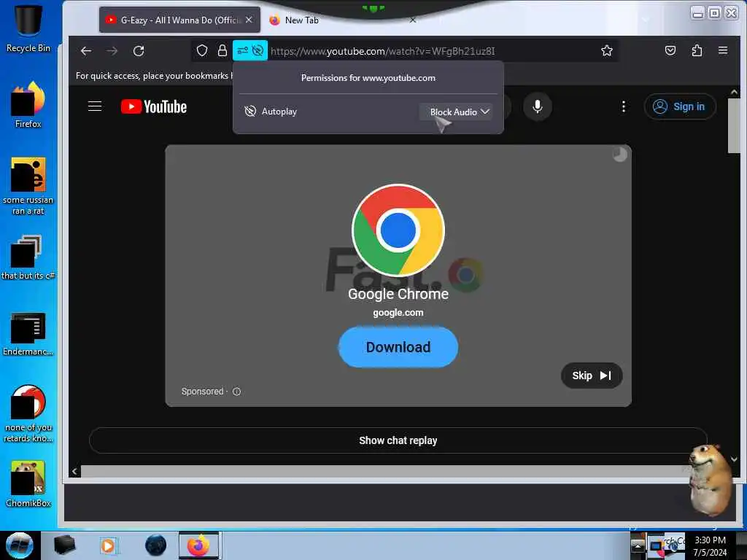Click the 'Permissions for www.youtube.com' header
Screen dimensions: 747x560
368,78
